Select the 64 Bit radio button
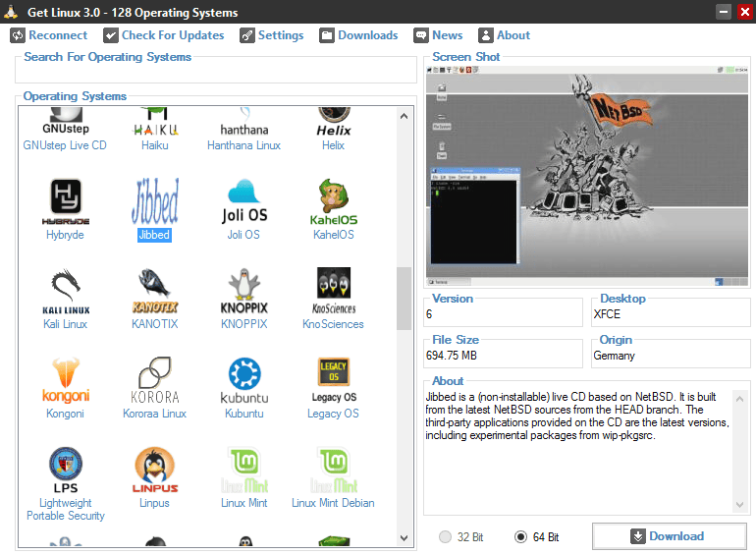Image resolution: width=756 pixels, height=555 pixels. [x=537, y=536]
